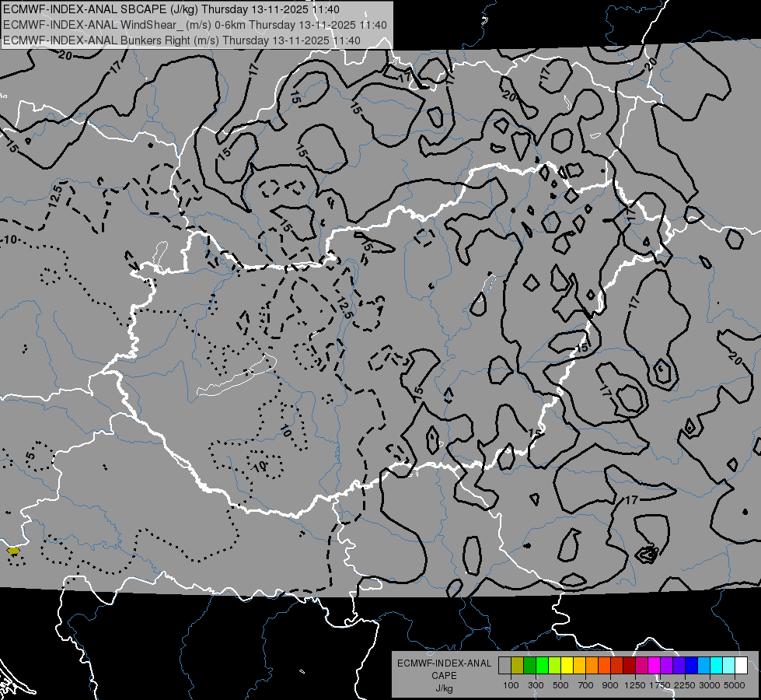This screenshot has height=700, width=761.
Task: Click the legend value 100
Action: coord(511,685)
